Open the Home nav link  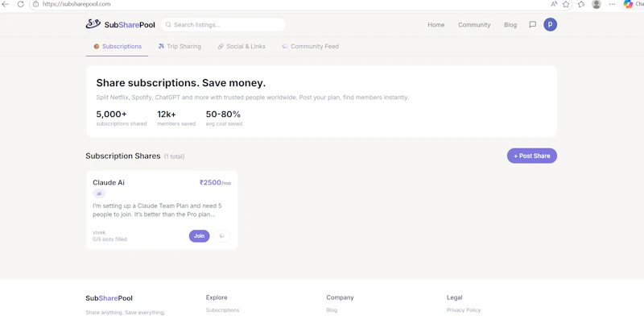[436, 25]
